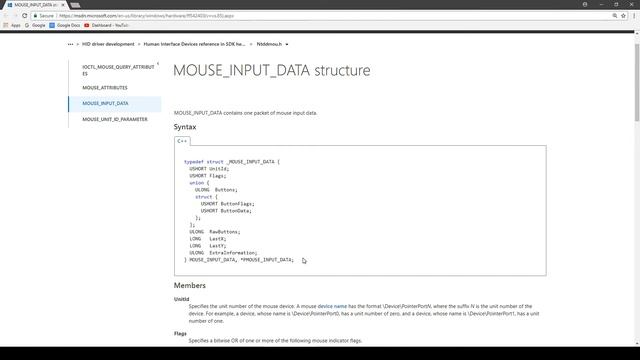640x360 pixels.
Task: Open the Google Docs bookmark
Action: (x=65, y=25)
